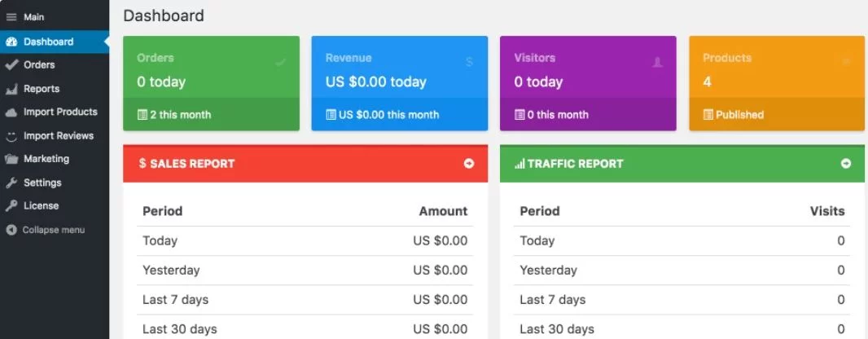Expand the Traffic Report arrow icon
Viewport: 868px width, 339px height.
[x=846, y=164]
